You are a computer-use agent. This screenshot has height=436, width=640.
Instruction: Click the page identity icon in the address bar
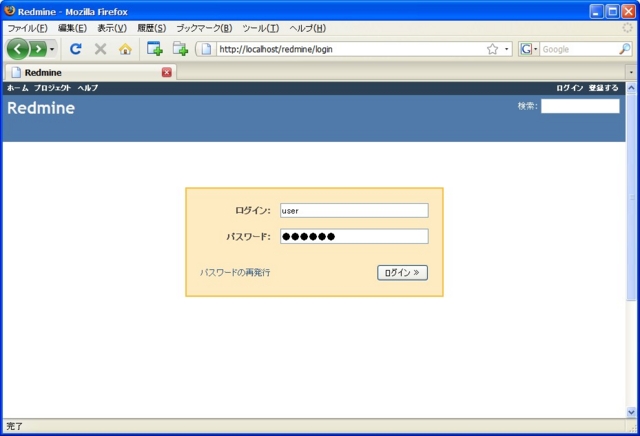(206, 49)
